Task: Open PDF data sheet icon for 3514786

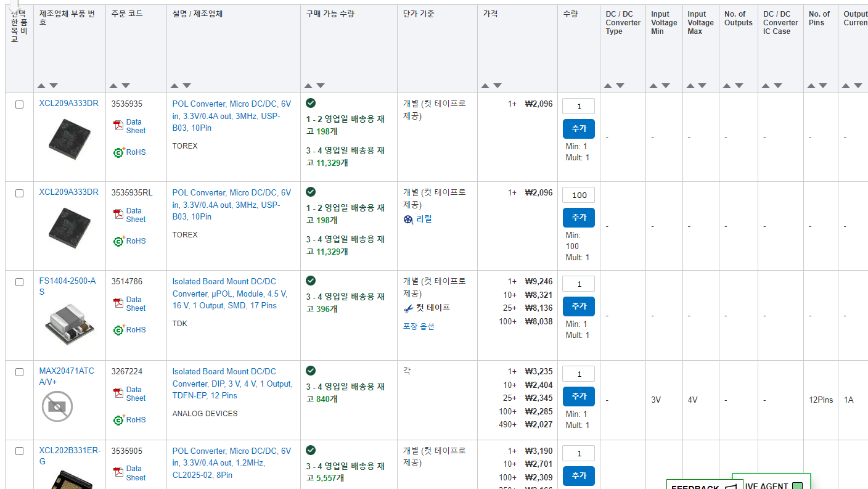Action: click(x=118, y=303)
